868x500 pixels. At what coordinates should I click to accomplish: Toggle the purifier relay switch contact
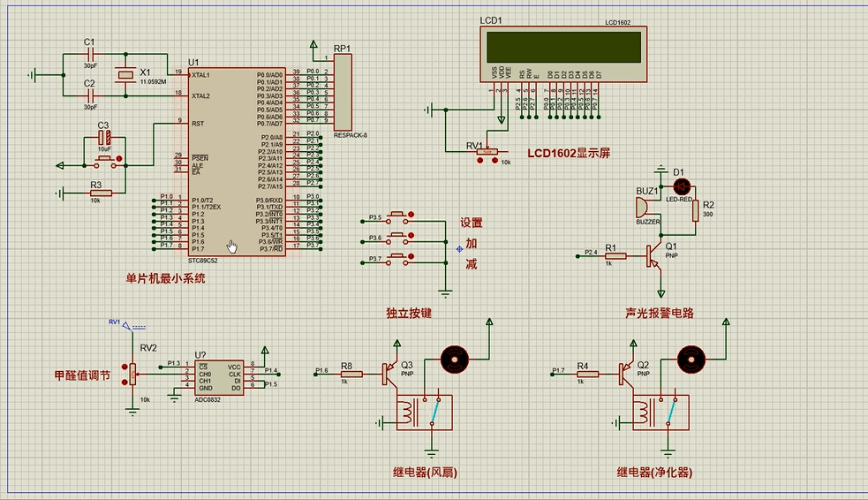(670, 411)
